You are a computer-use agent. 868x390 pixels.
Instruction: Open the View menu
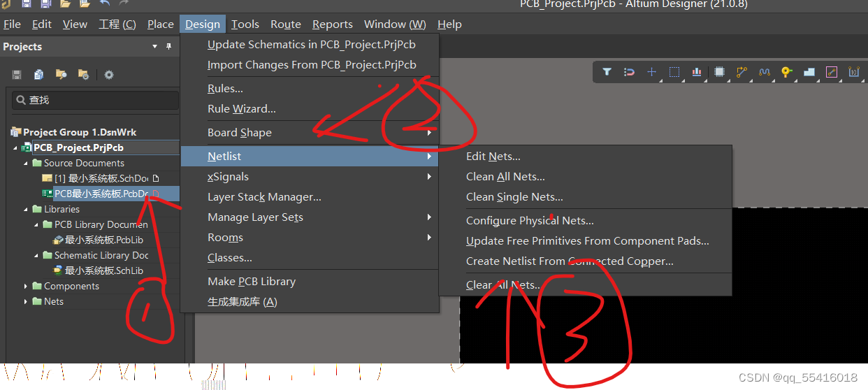click(x=75, y=24)
